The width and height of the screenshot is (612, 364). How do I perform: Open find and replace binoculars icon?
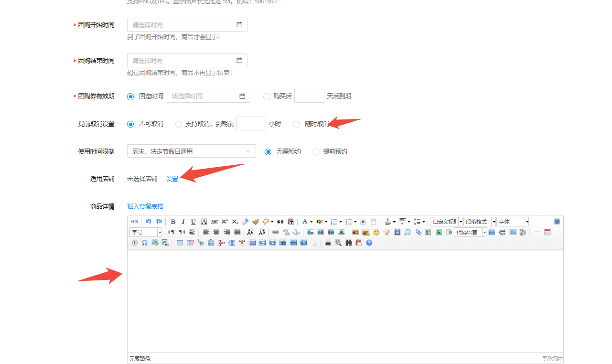coord(349,243)
